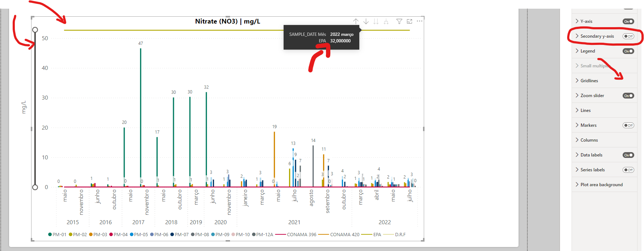This screenshot has width=644, height=251.
Task: Go to next level with double-arrow icon
Action: point(376,21)
